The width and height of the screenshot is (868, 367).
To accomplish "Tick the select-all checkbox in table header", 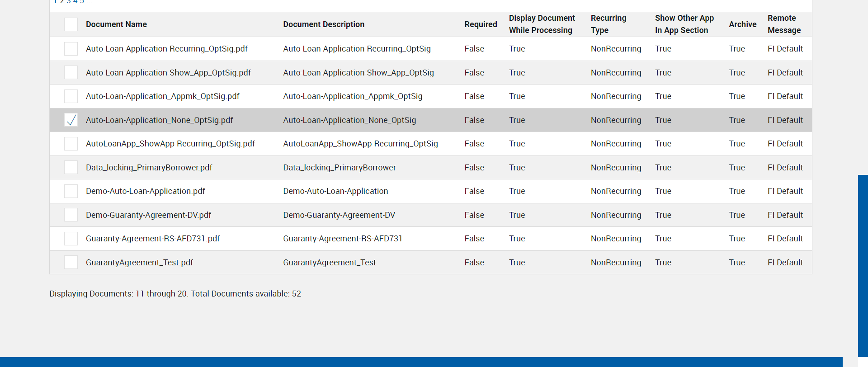I will [71, 24].
